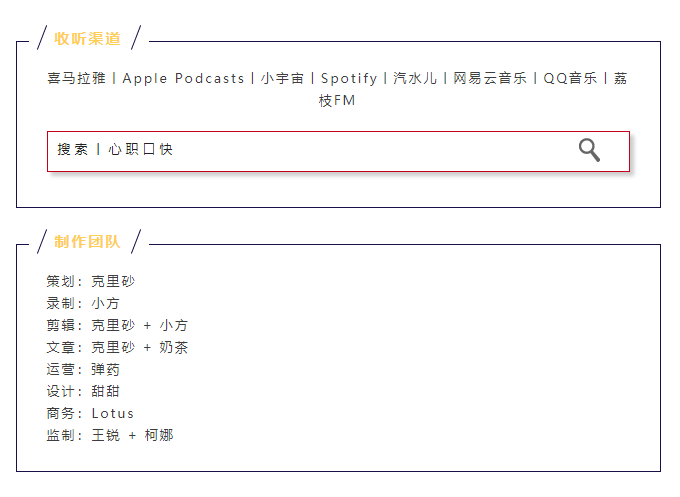Click inside the 心职口快 search box
This screenshot has height=497, width=680.
coord(338,151)
